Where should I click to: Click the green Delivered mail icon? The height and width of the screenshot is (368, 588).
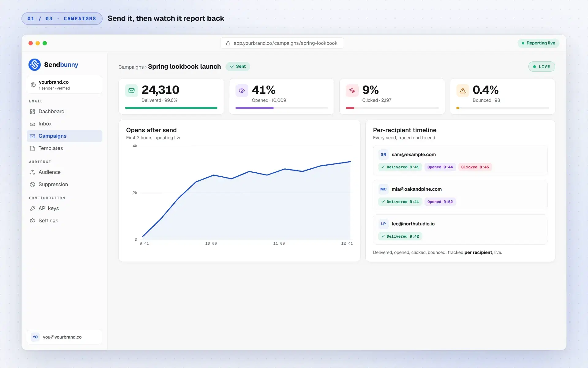coord(131,90)
